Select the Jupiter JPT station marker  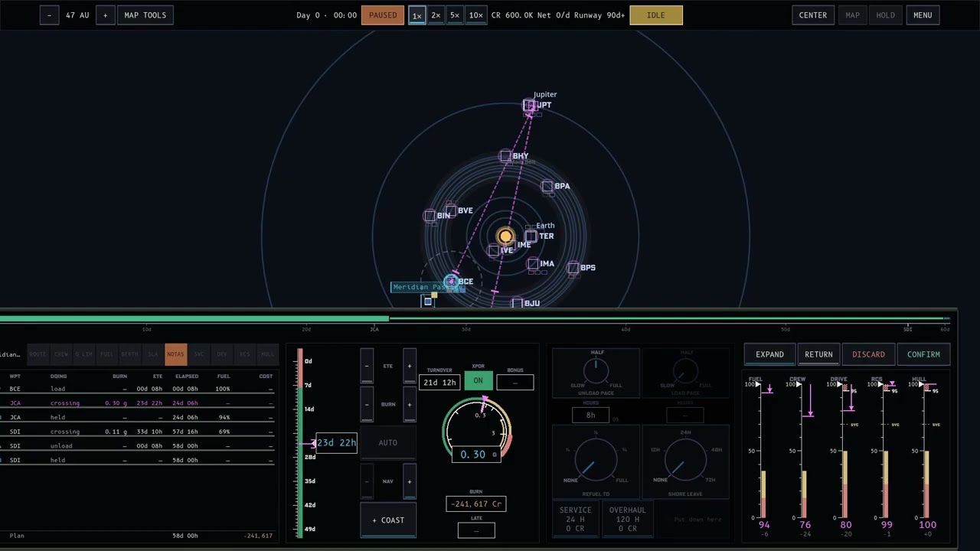[x=529, y=106]
